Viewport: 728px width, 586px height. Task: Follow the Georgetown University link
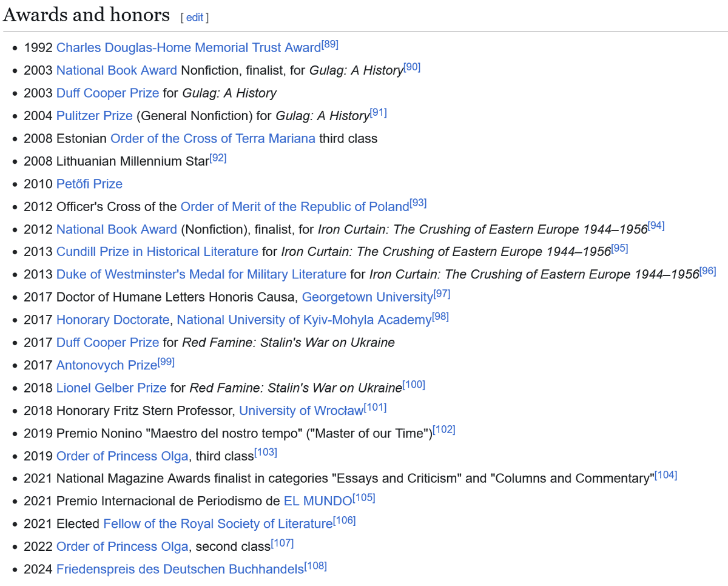pyautogui.click(x=368, y=297)
